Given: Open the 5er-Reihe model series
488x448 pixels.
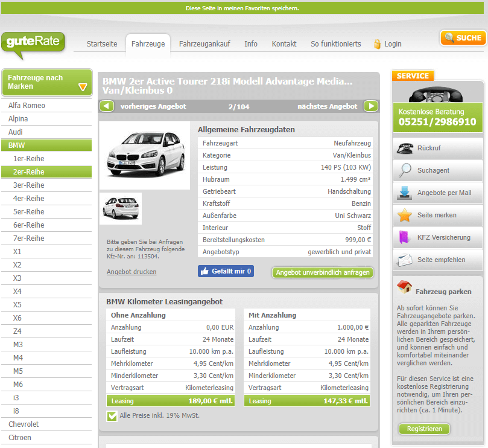Looking at the screenshot, I should pos(46,212).
